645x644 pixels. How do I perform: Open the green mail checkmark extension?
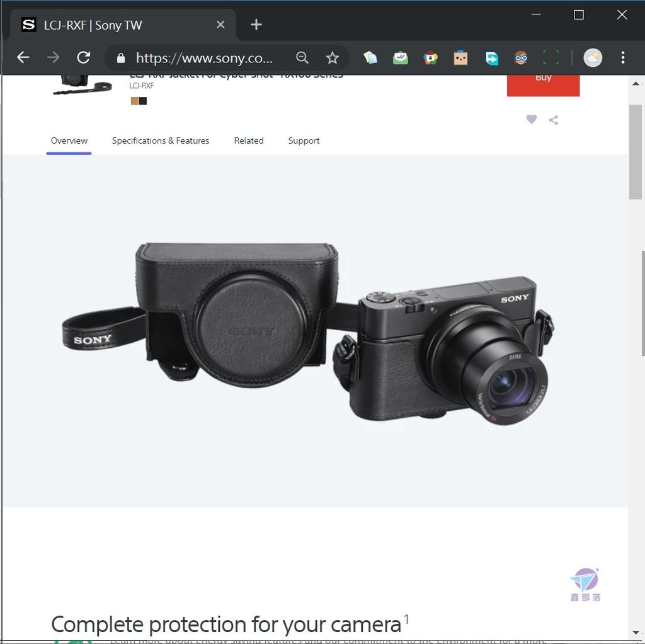point(400,57)
